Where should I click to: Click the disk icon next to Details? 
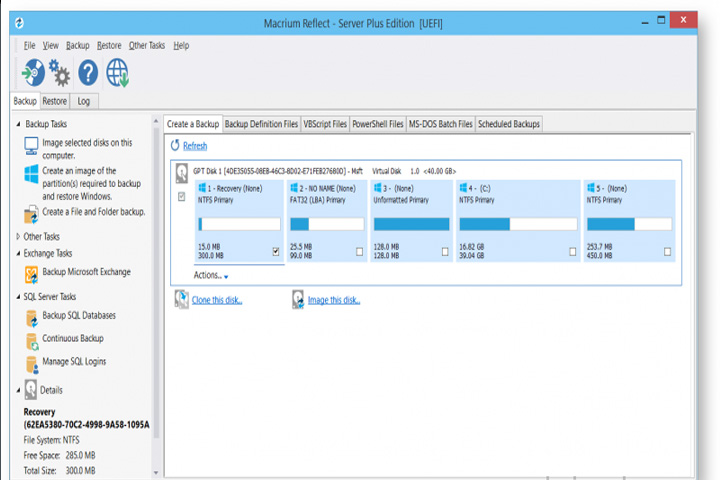tap(31, 390)
